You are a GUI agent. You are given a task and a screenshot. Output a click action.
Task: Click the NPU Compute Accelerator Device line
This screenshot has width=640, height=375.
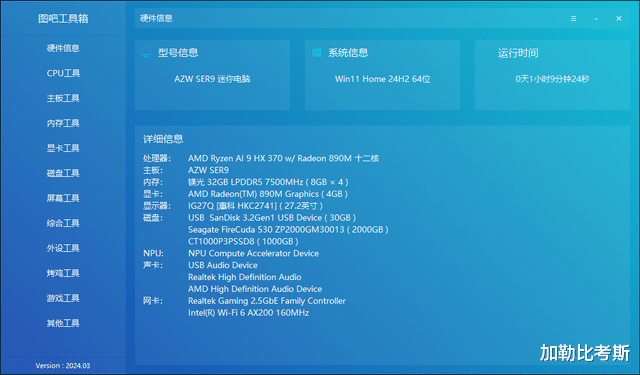point(253,253)
